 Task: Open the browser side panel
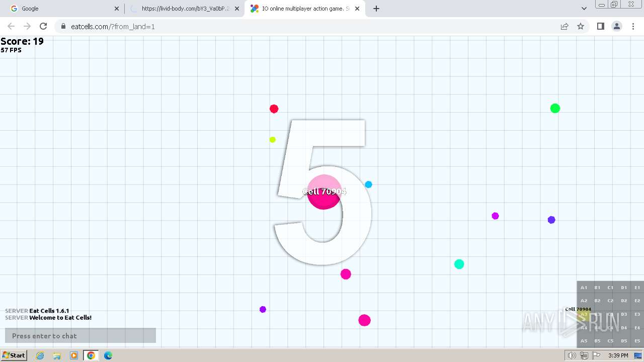600,26
